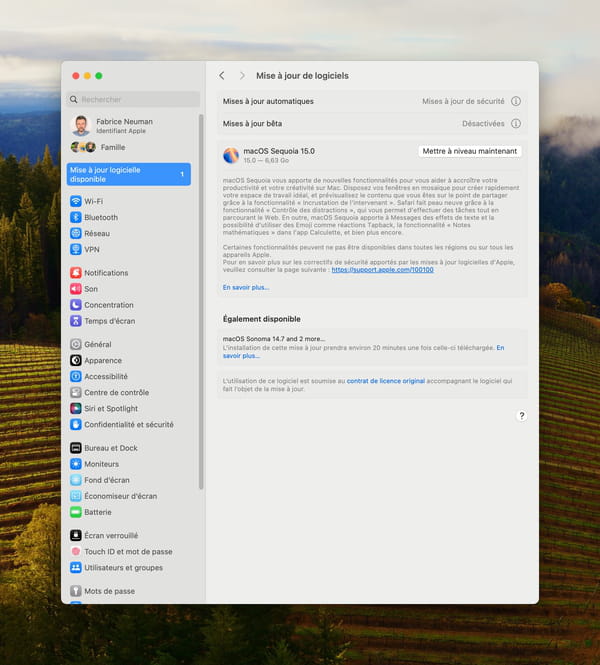Open Écran verrouillé icon

(x=75, y=536)
